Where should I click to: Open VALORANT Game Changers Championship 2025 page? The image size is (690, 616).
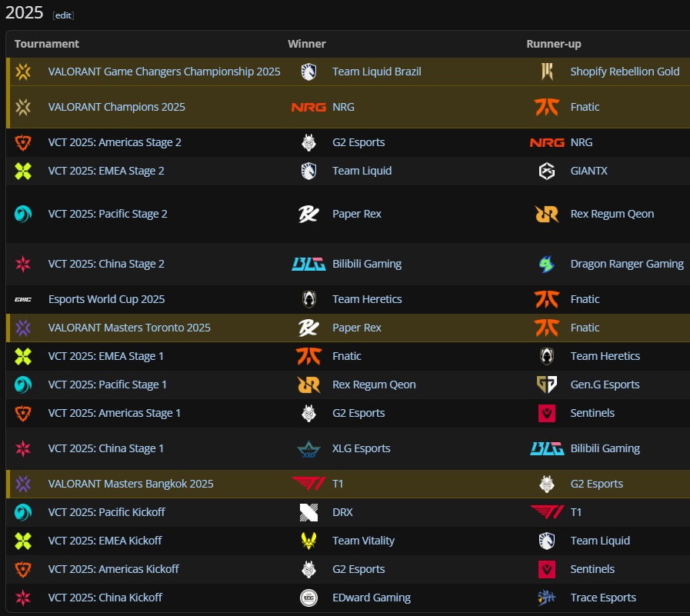pyautogui.click(x=164, y=72)
